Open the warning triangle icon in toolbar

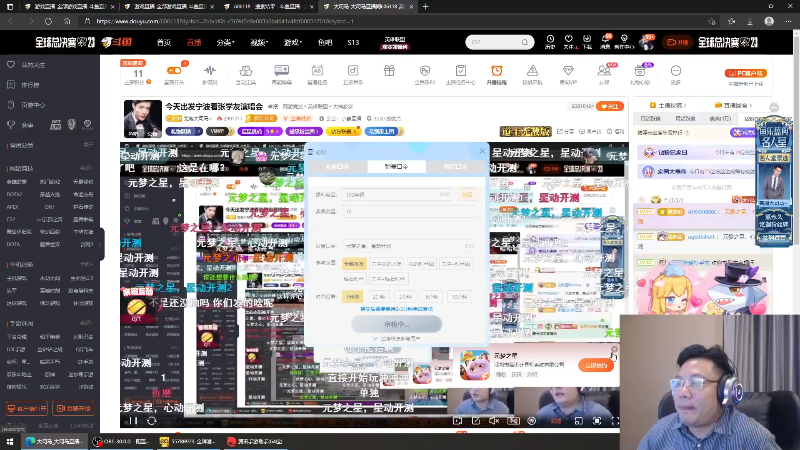(x=532, y=71)
